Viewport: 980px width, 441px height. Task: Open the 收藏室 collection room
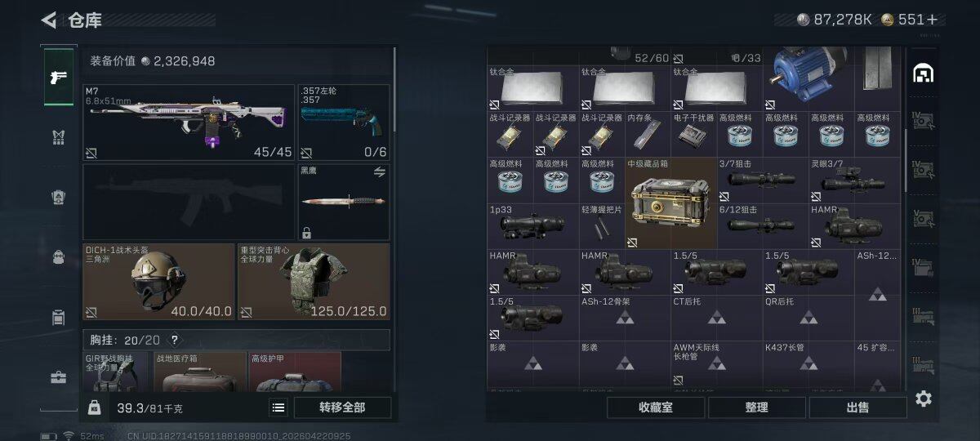[x=656, y=407]
